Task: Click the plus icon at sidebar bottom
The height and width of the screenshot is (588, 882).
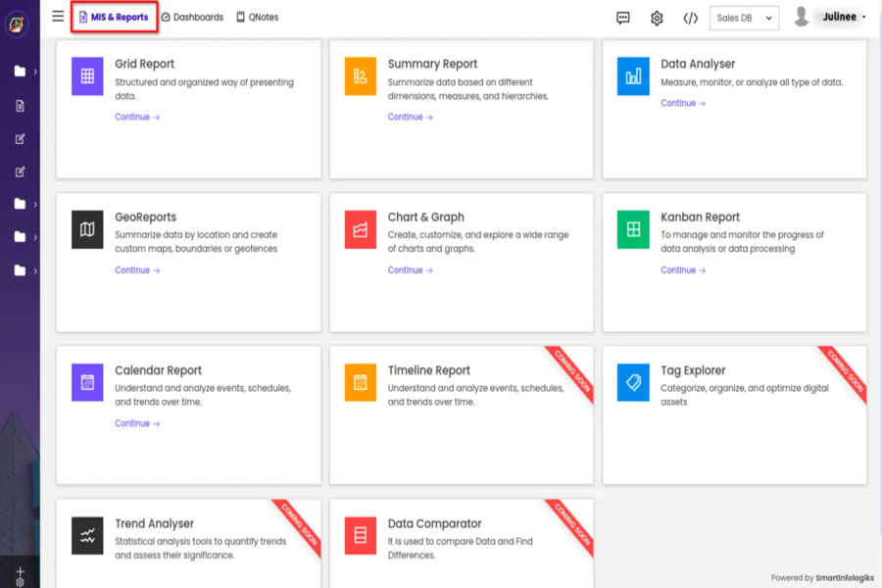Action: coord(20,571)
